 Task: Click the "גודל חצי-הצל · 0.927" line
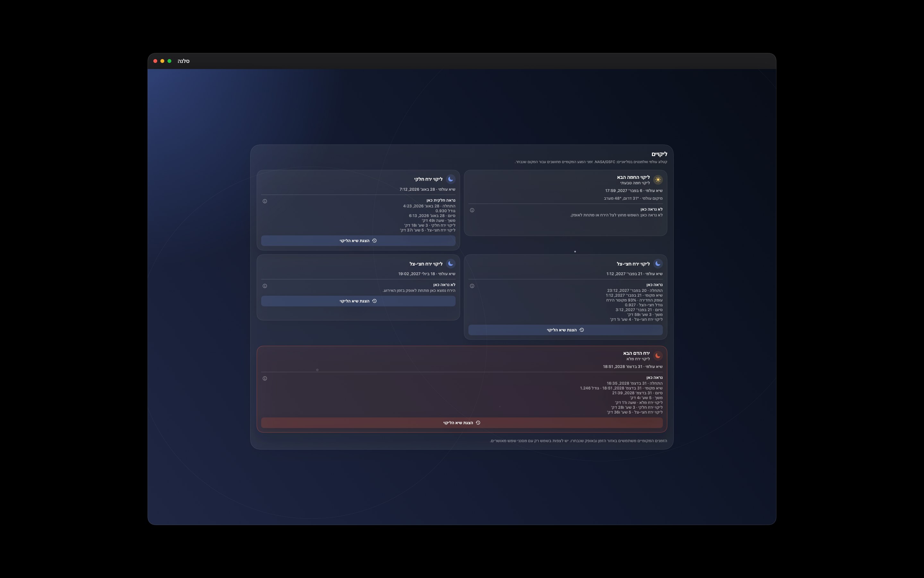tap(644, 305)
